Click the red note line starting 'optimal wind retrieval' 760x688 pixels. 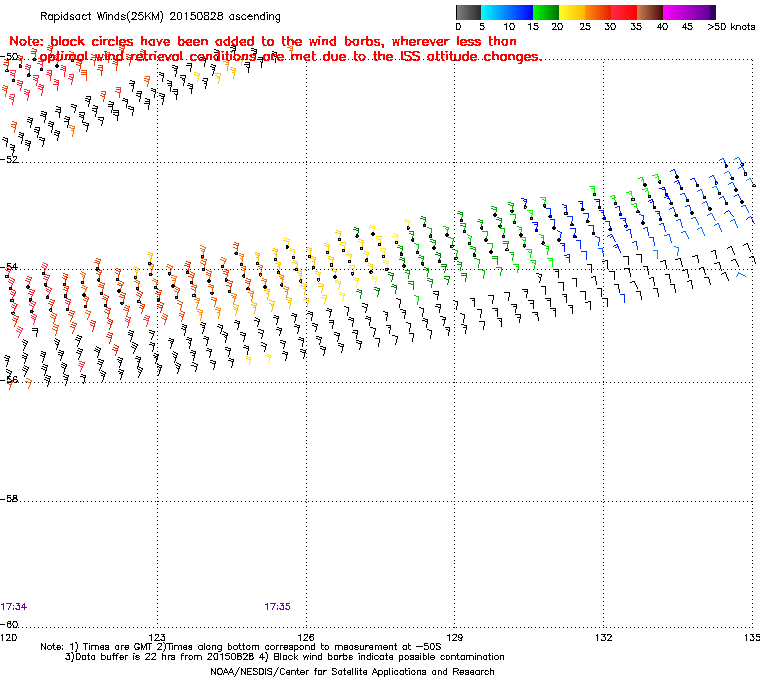tap(291, 57)
